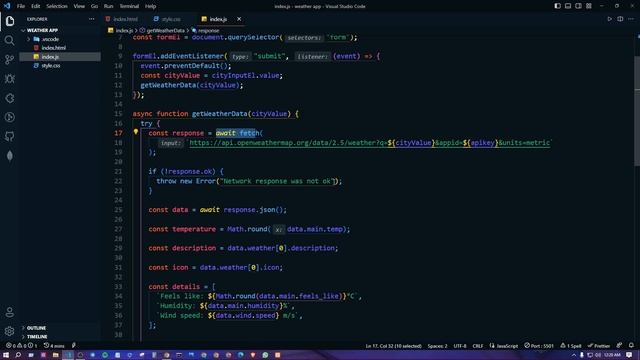Open index.html in the explorer tree
This screenshot has width=640, height=360.
pyautogui.click(x=53, y=48)
